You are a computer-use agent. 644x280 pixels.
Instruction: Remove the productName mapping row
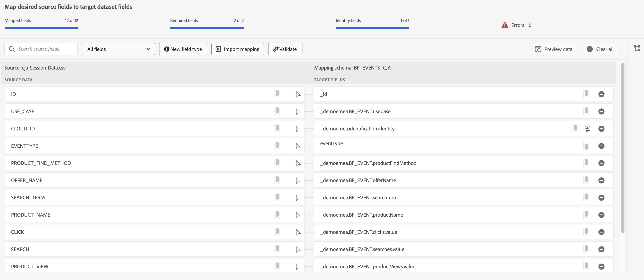click(x=601, y=215)
